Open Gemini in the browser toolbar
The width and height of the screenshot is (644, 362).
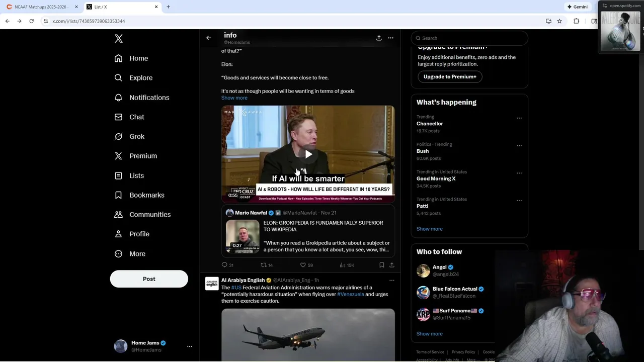[578, 7]
